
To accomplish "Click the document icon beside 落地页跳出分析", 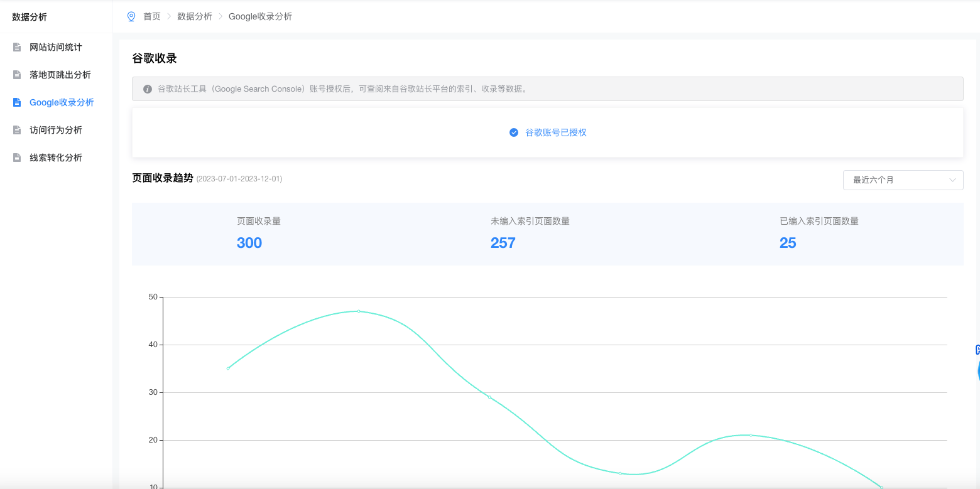I will [18, 75].
